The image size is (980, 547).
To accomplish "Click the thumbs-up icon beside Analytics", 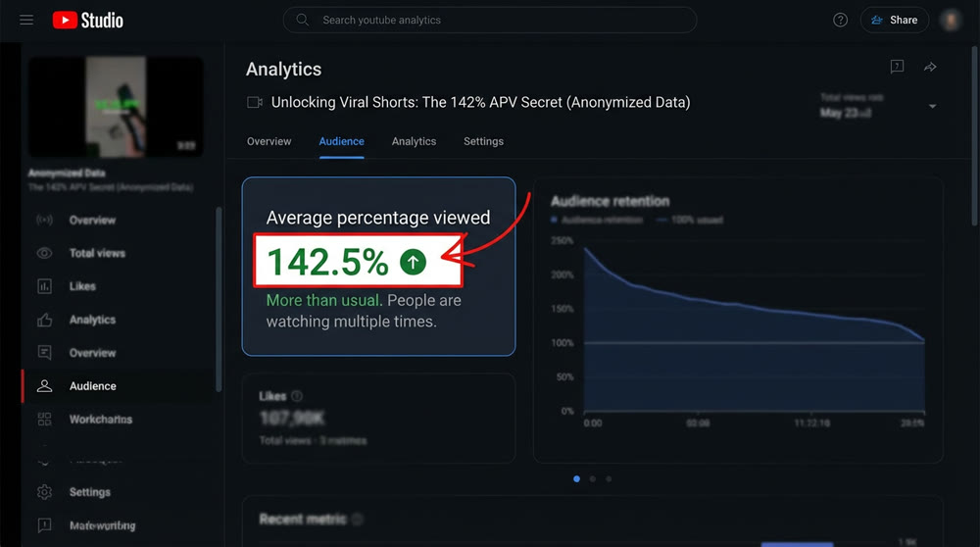I will coord(44,321).
